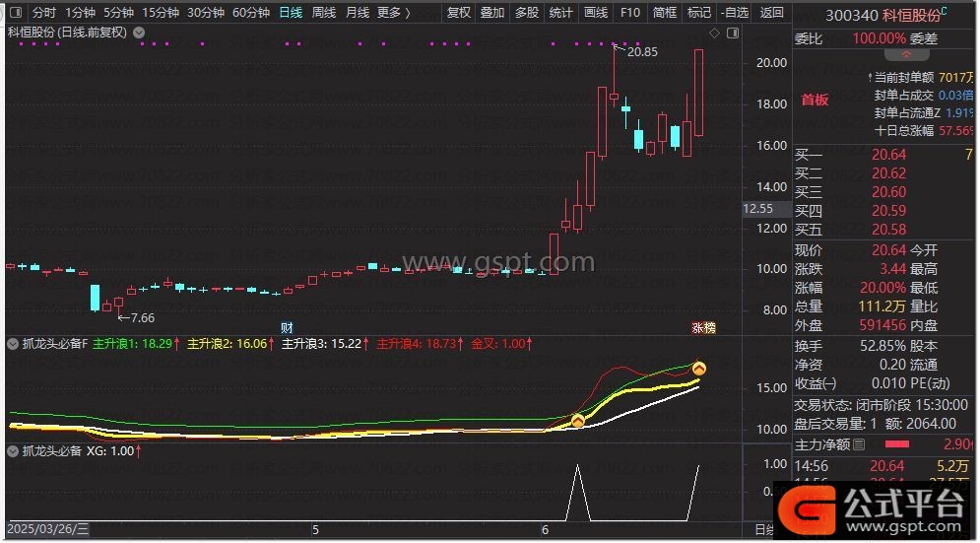Click the 买三 price 20.60
The width and height of the screenshot is (980, 543).
coord(888,192)
